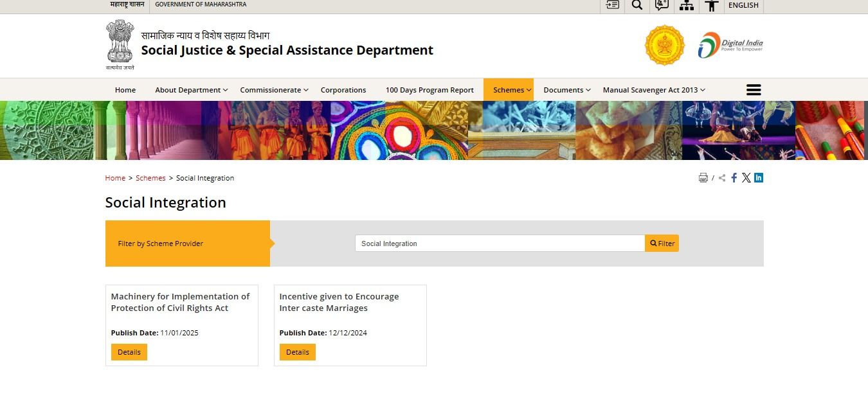The width and height of the screenshot is (868, 399).
Task: Click the Digital India logo
Action: click(x=730, y=45)
